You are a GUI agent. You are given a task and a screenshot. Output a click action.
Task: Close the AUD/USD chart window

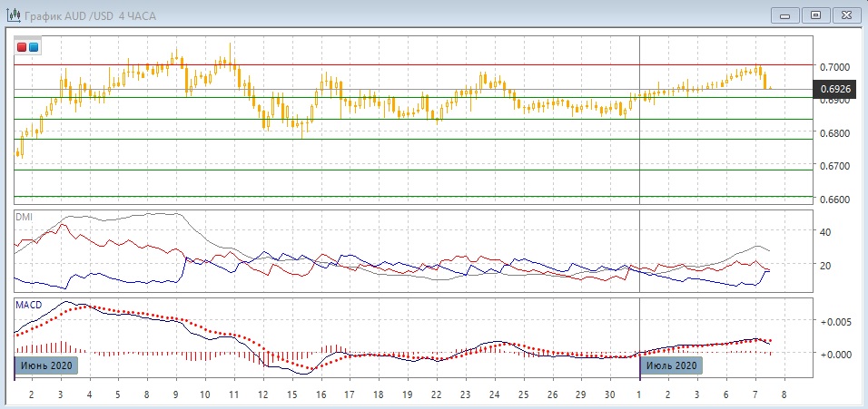[x=844, y=15]
